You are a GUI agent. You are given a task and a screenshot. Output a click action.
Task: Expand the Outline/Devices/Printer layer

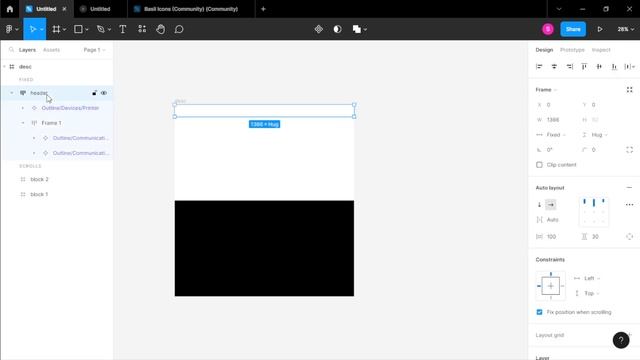[22, 108]
